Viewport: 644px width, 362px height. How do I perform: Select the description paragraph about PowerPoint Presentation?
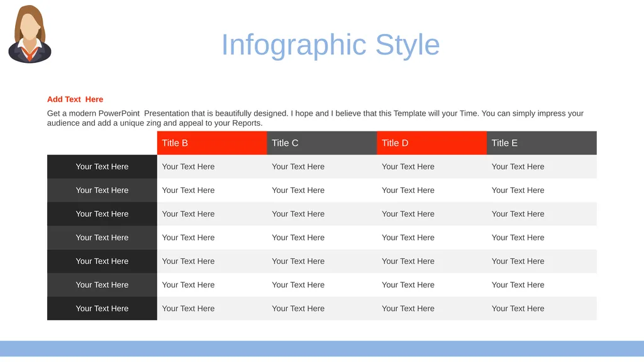315,118
